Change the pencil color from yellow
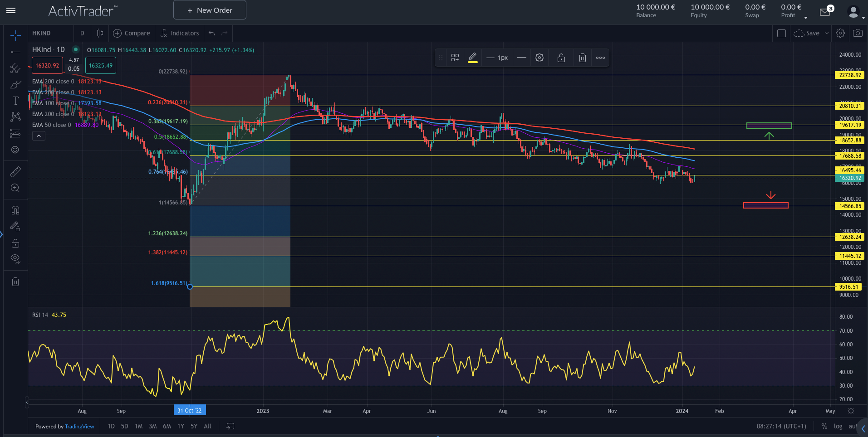 pyautogui.click(x=472, y=58)
